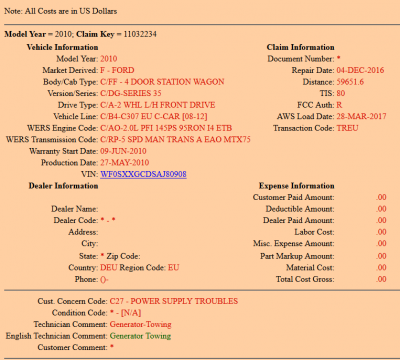This screenshot has height=360, width=400.
Task: Select the Dealer Code value * - *
Action: click(108, 220)
